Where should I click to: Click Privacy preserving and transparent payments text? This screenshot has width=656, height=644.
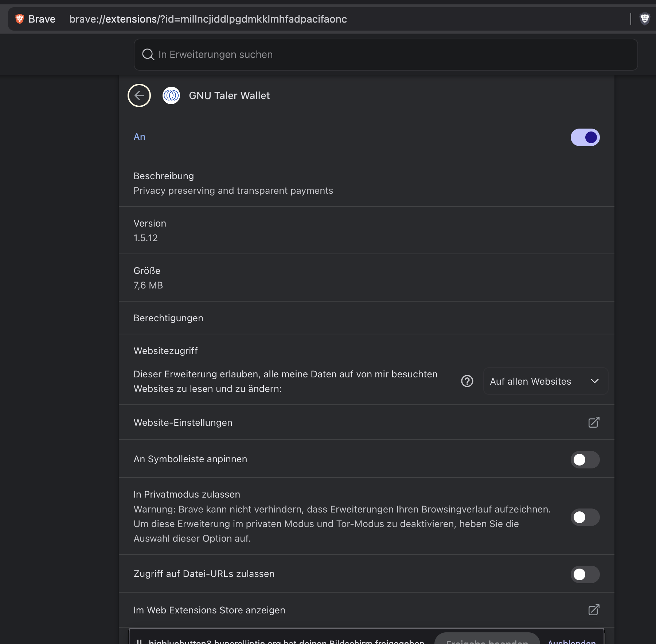pos(233,191)
